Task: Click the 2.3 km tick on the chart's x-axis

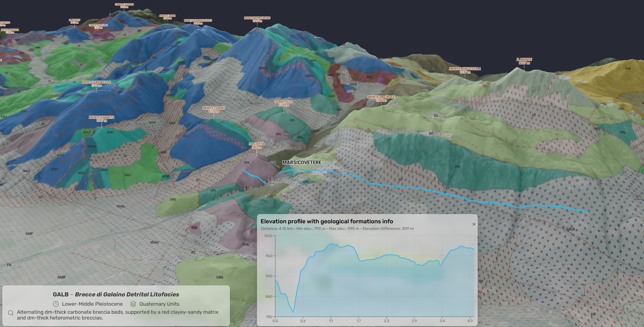Action: pyautogui.click(x=386, y=321)
